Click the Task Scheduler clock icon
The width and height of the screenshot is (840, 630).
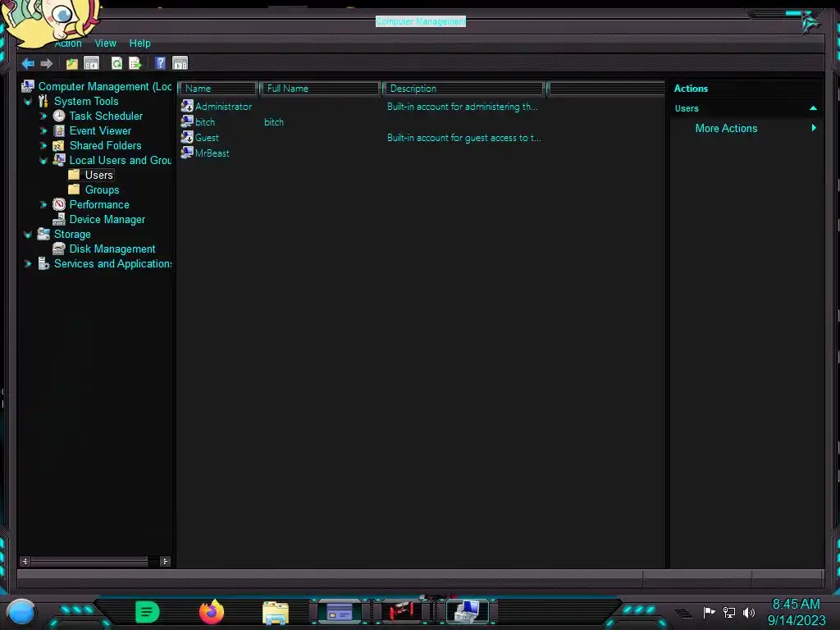click(59, 116)
